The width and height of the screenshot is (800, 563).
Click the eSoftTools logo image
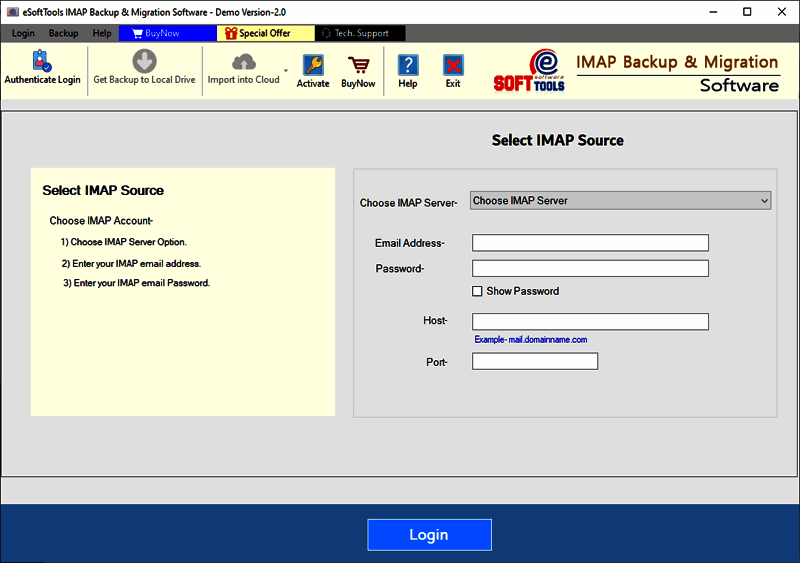[x=530, y=70]
